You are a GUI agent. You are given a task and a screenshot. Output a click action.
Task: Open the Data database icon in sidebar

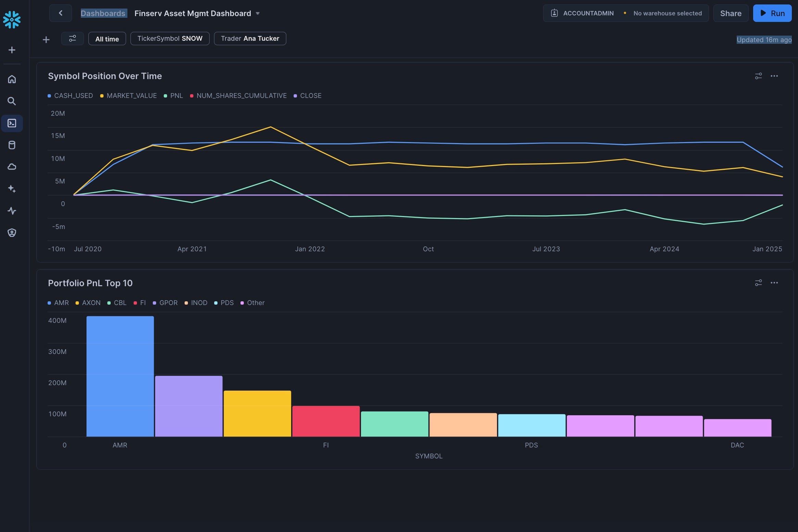(12, 145)
